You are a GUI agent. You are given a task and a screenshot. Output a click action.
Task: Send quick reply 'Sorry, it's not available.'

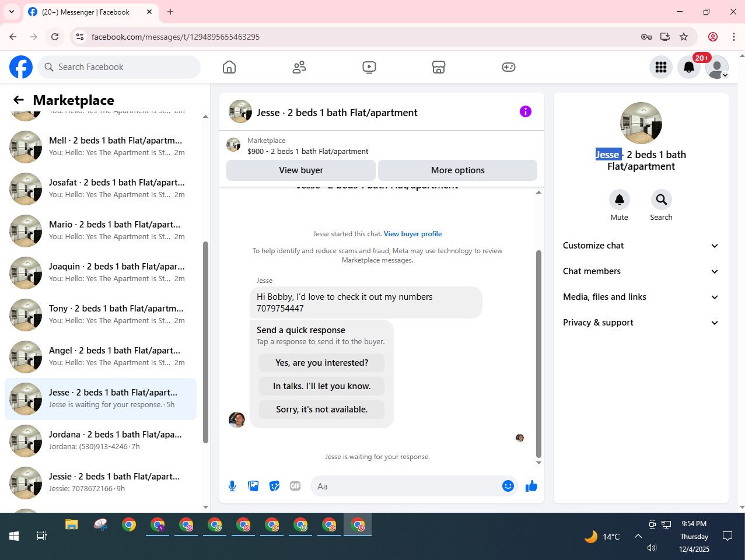322,409
